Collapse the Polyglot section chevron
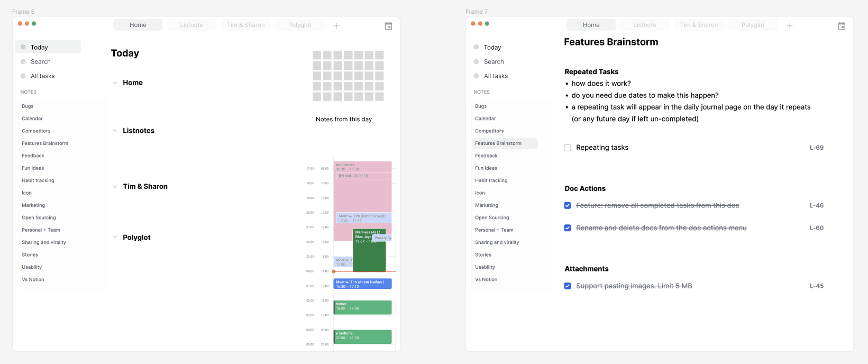Viewport: 868px width, 364px height. (x=115, y=237)
